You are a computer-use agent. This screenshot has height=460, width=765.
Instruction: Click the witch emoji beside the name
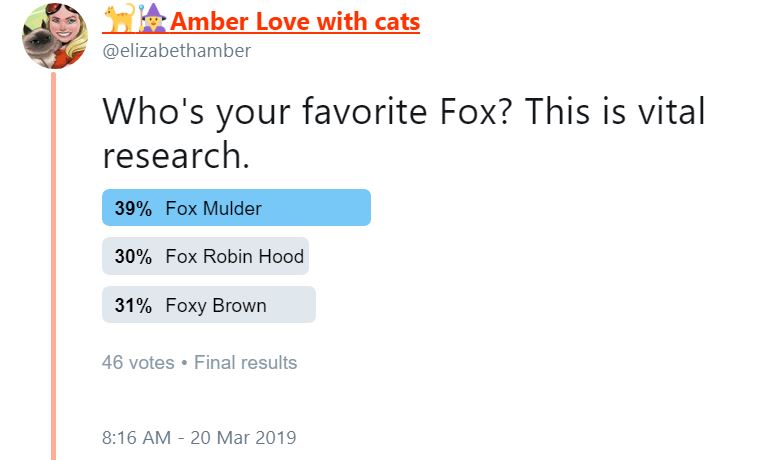pyautogui.click(x=153, y=19)
